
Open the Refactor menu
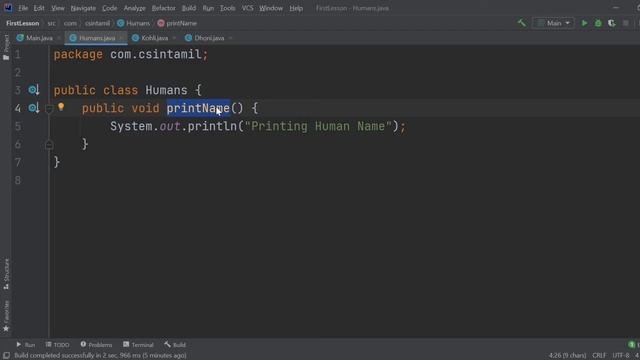pos(163,8)
